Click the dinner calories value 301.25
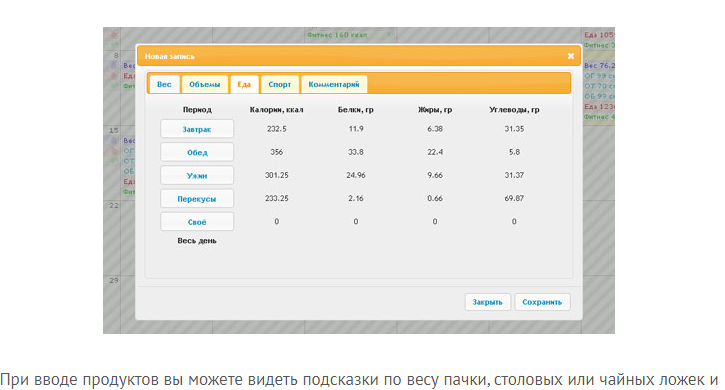The image size is (725, 390). (x=276, y=175)
